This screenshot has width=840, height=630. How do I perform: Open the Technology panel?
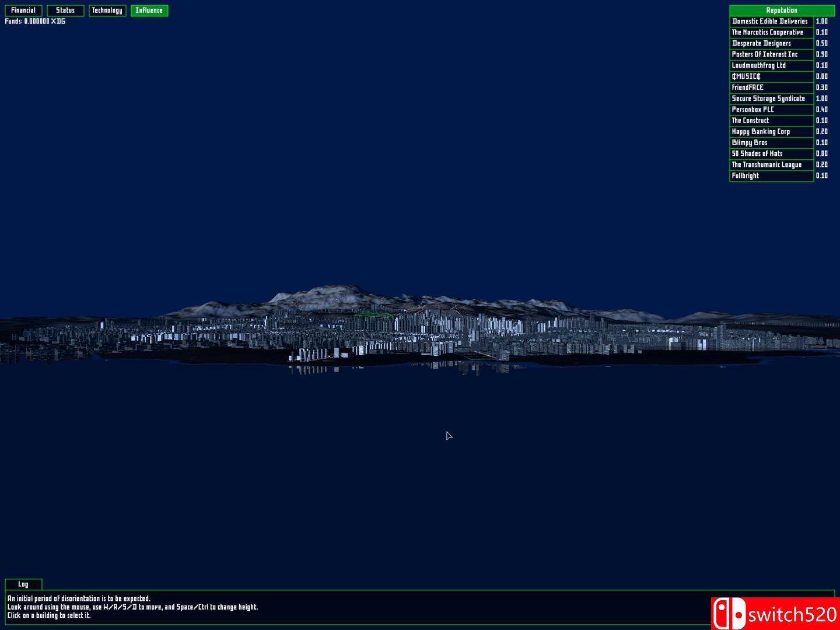(107, 10)
